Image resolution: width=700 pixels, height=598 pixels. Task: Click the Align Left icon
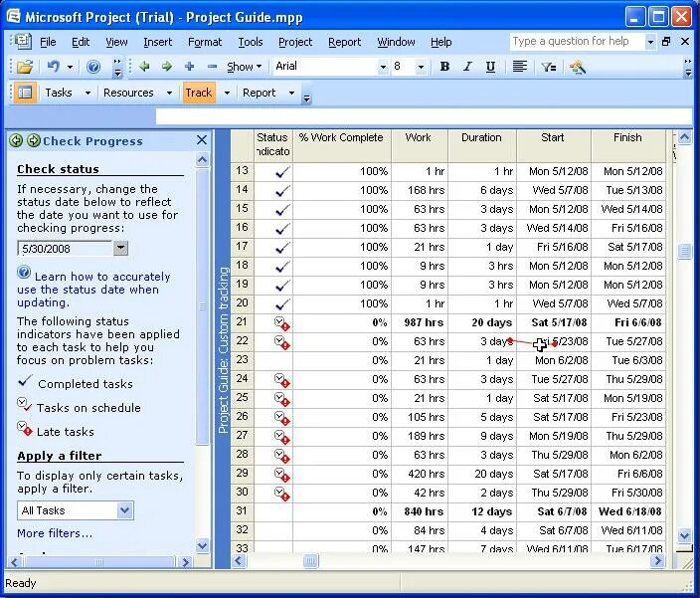(519, 67)
